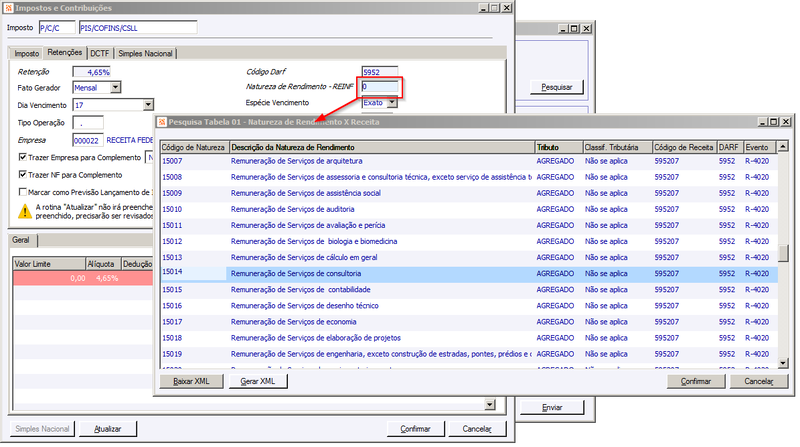This screenshot has width=800, height=447.
Task: Open the Espécie Vencimento Exato dropdown
Action: point(392,103)
